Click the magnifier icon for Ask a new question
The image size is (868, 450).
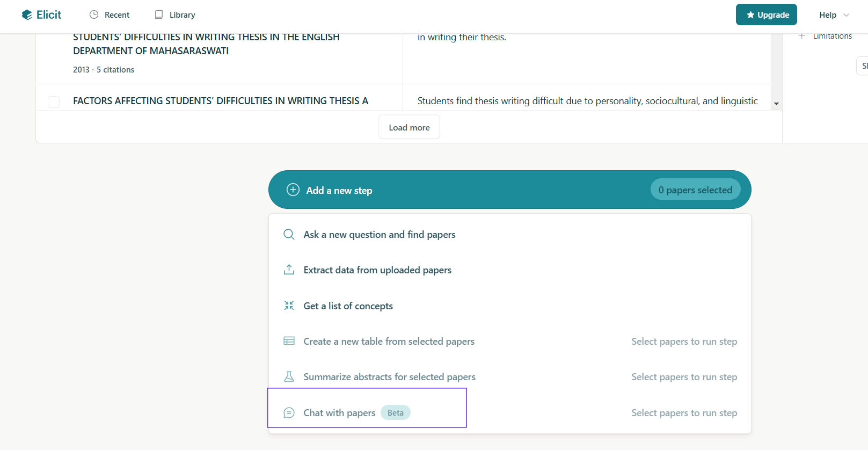tap(289, 235)
